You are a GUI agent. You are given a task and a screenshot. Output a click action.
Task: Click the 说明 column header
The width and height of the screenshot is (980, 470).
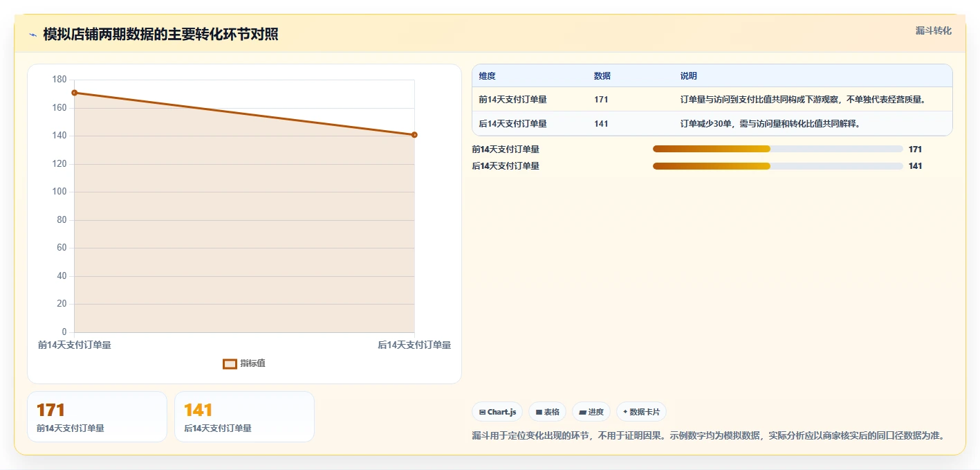pos(688,76)
